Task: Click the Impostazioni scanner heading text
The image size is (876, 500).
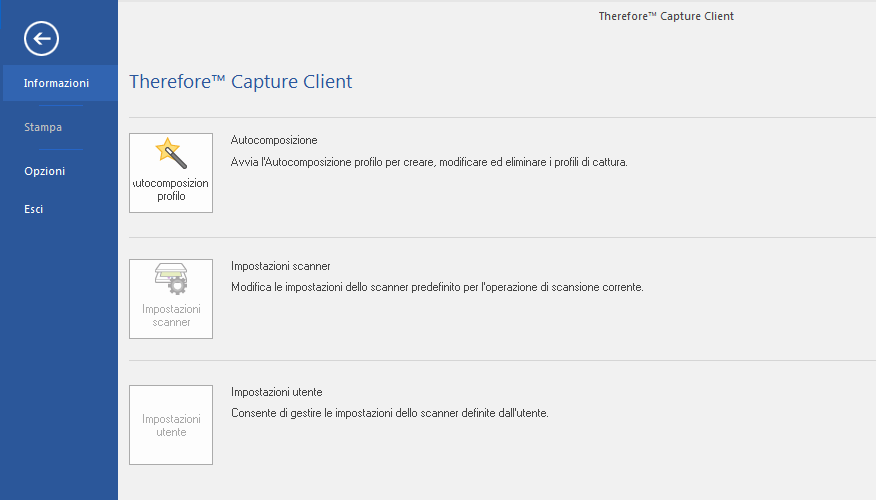Action: [280, 266]
